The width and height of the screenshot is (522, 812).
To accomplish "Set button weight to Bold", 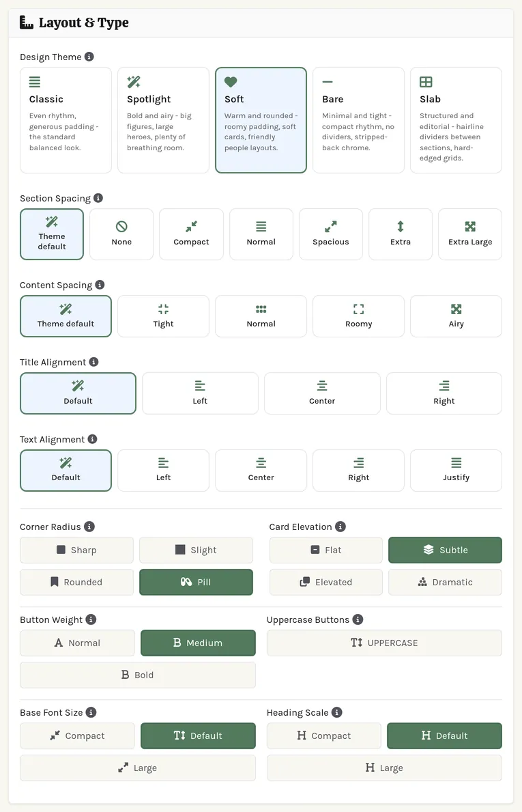I will pos(138,675).
